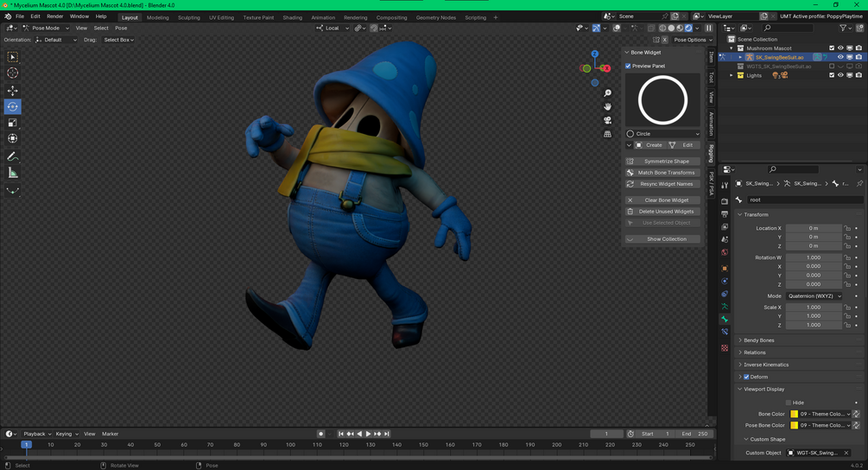Viewport: 868px width, 470px height.
Task: Expand the Inverse Kinematics panel
Action: (768, 365)
